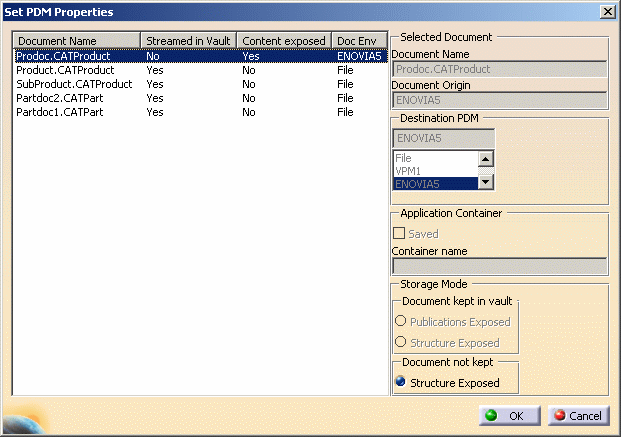Screen dimensions: 621x437
Task: Click the Document Name field showing Prodoc.CATProduct
Action: [500, 69]
